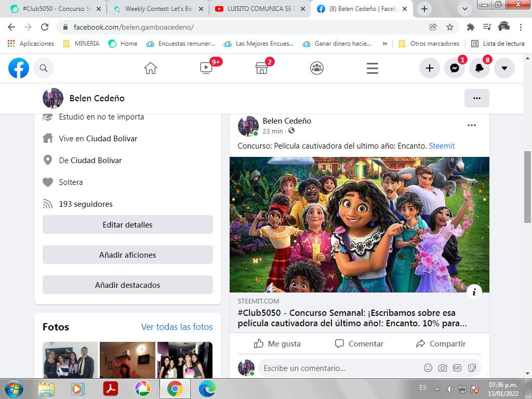Screen dimensions: 532x399
Task: Open the #Club5050 Concurso Semanal link title
Action: [x=352, y=318]
